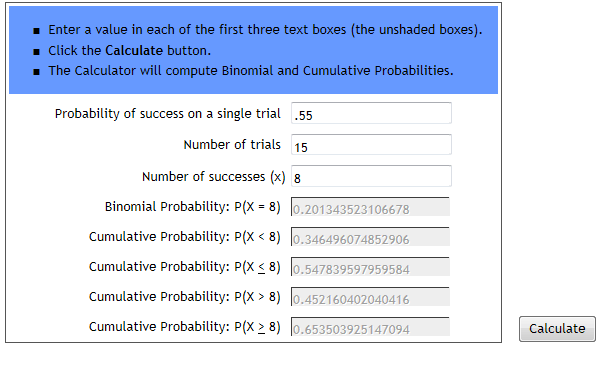Click the 'Cumulative Probability: P(X ≥ 8)' label

coord(185,327)
